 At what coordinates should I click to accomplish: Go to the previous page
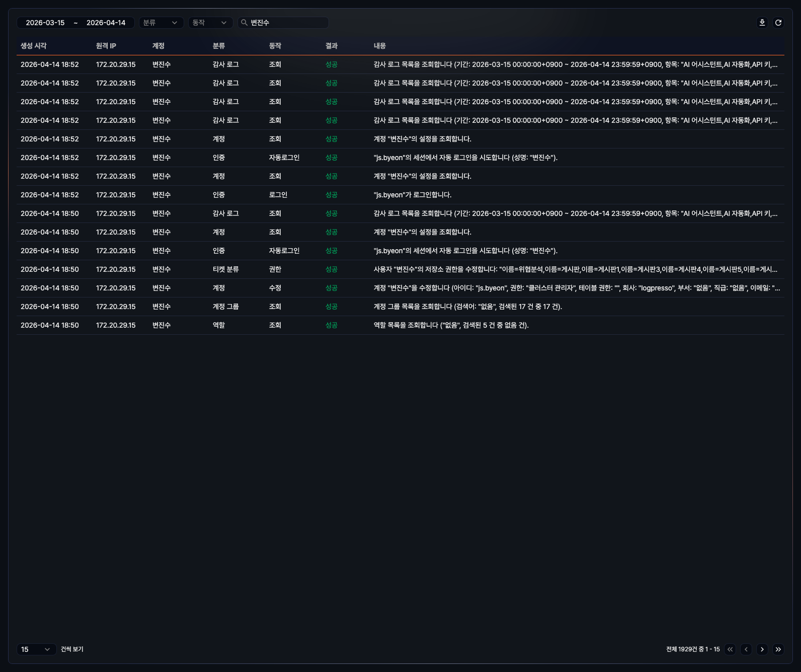[x=746, y=649]
